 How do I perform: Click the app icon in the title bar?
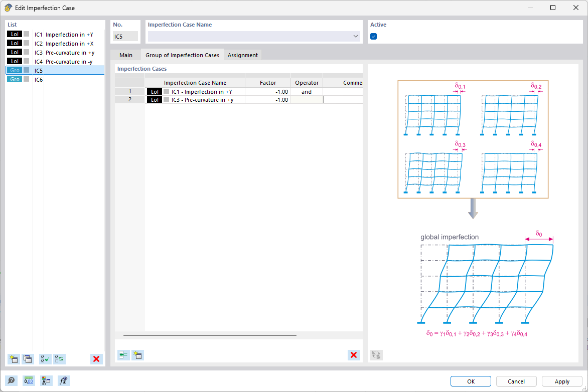[8, 8]
